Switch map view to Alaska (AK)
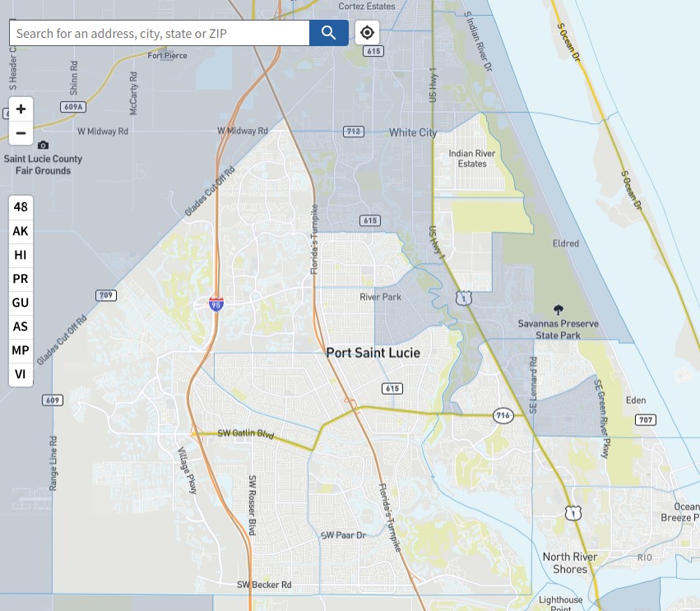The width and height of the screenshot is (700, 611). [21, 231]
